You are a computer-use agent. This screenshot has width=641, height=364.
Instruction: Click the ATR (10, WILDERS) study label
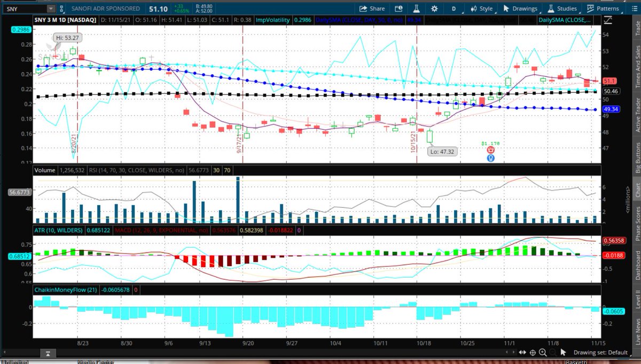click(x=58, y=230)
